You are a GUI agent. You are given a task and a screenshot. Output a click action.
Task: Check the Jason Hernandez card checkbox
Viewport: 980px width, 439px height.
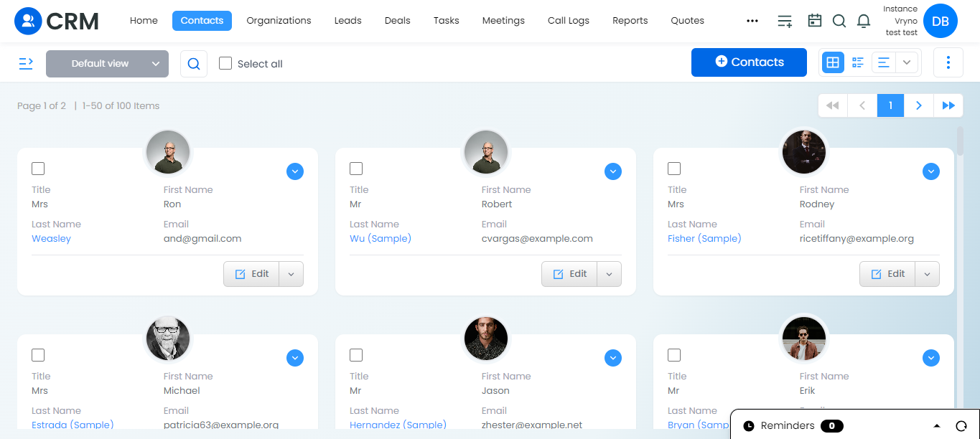click(x=356, y=355)
